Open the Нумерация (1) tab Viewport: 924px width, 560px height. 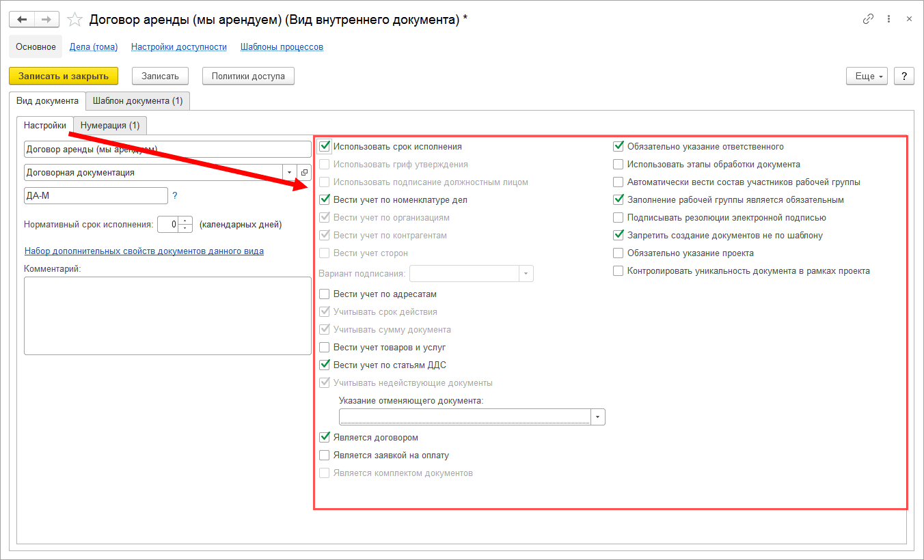coord(110,126)
